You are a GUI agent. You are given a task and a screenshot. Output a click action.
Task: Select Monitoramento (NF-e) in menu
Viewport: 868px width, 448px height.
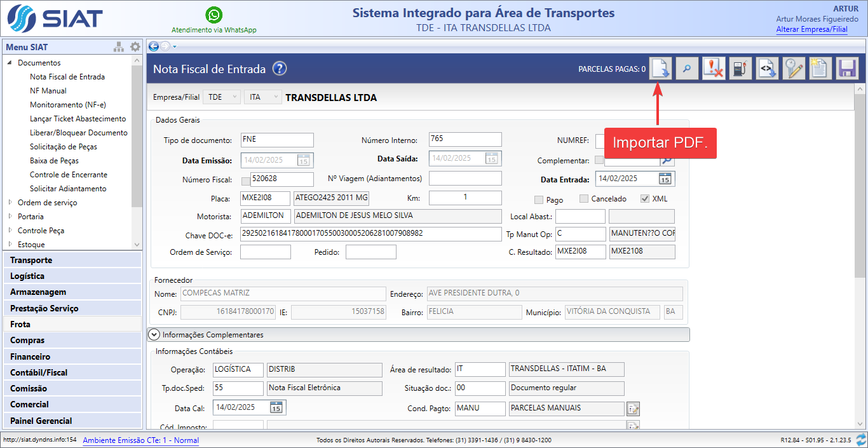point(67,105)
